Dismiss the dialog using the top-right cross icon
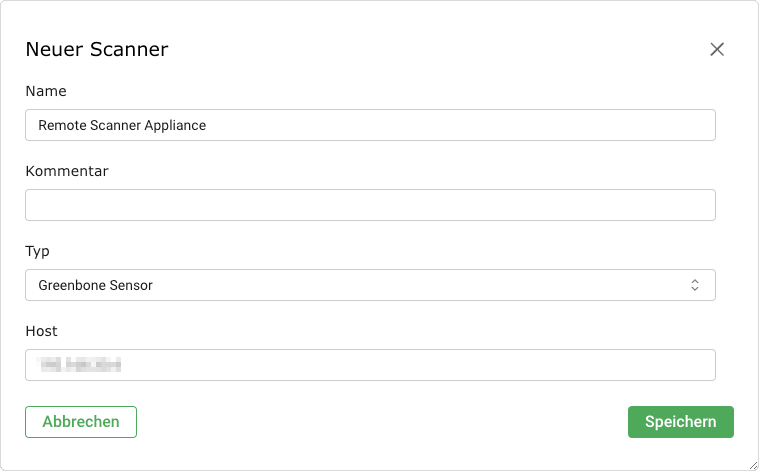This screenshot has width=759, height=471. tap(716, 50)
